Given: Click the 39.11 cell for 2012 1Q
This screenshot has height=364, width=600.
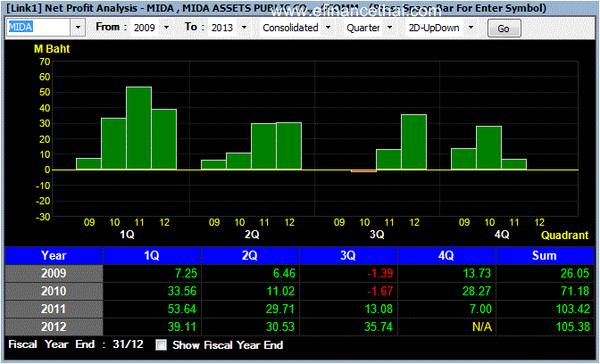Looking at the screenshot, I should [x=152, y=327].
